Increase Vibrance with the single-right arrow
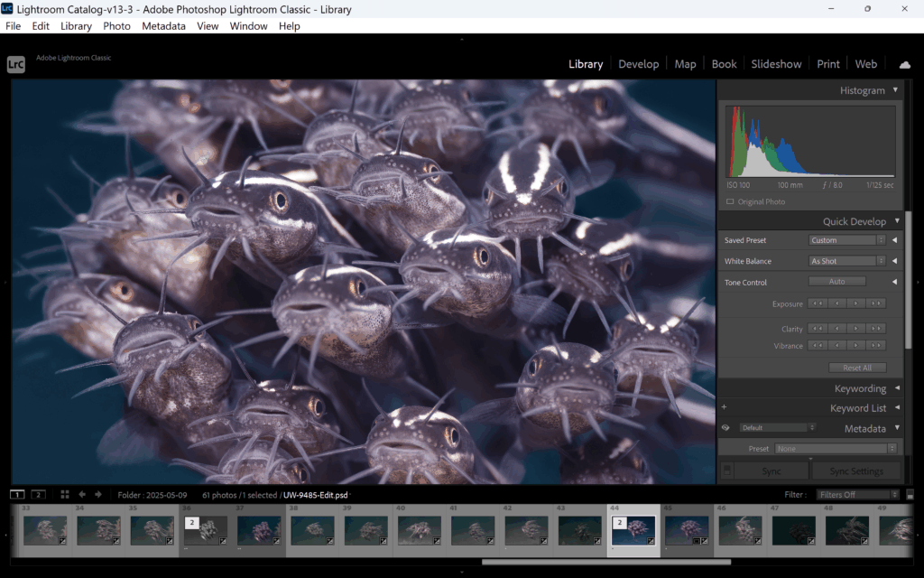 coord(856,345)
